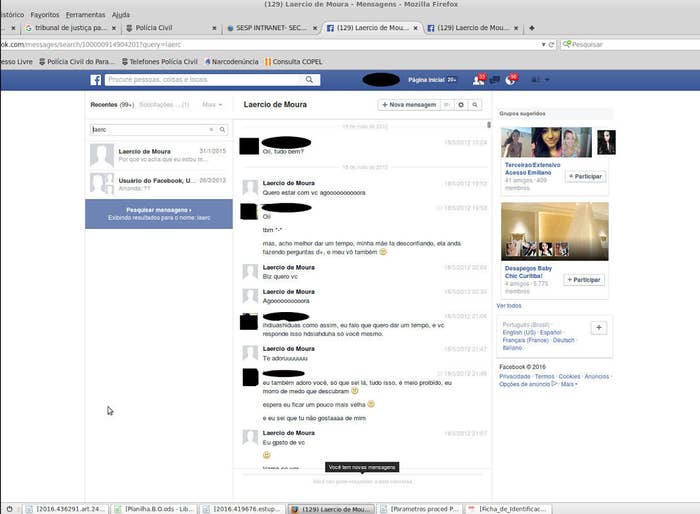Image resolution: width=700 pixels, height=514 pixels.
Task: Open Consulta COPEL bookmark
Action: click(293, 62)
